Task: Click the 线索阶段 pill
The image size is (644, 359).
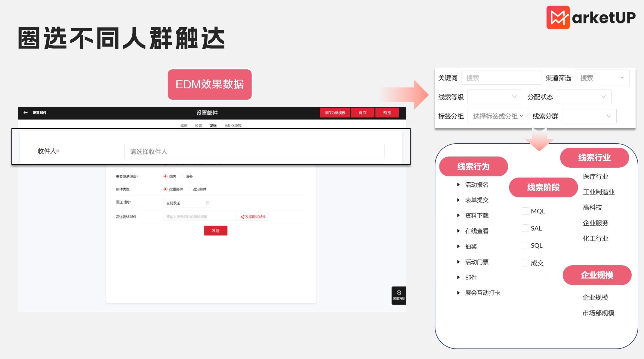Action: (x=543, y=187)
